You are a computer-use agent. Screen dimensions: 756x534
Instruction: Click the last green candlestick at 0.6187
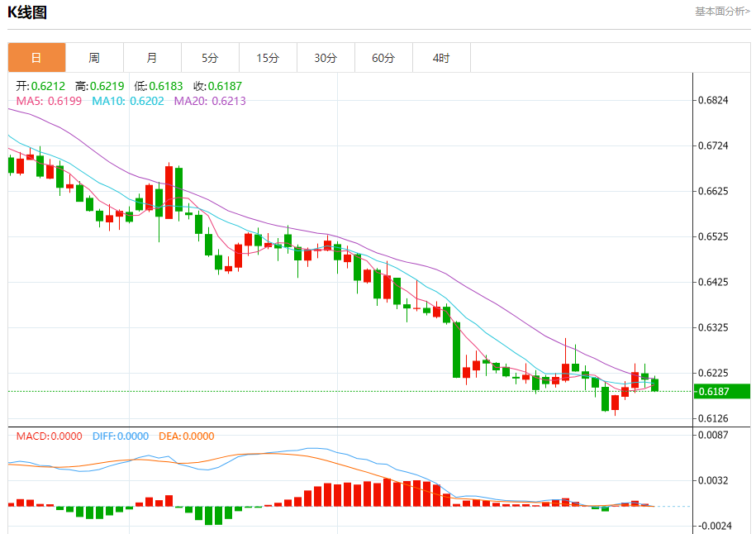pos(654,385)
